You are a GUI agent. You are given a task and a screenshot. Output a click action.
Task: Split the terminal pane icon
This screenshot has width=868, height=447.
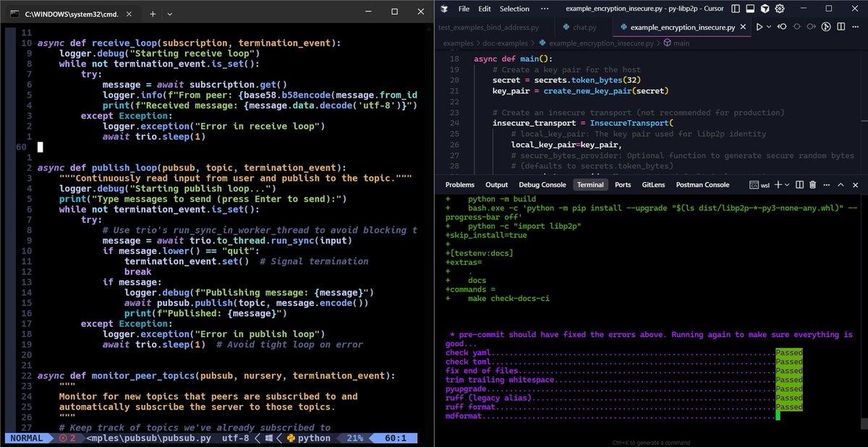pos(799,184)
